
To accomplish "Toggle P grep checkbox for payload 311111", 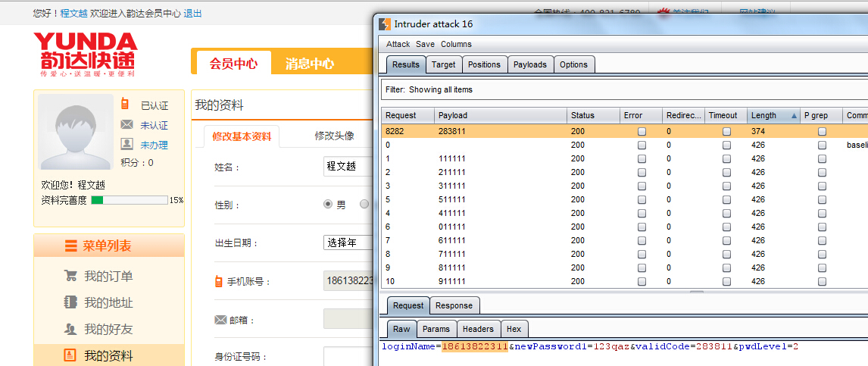I will tap(822, 186).
